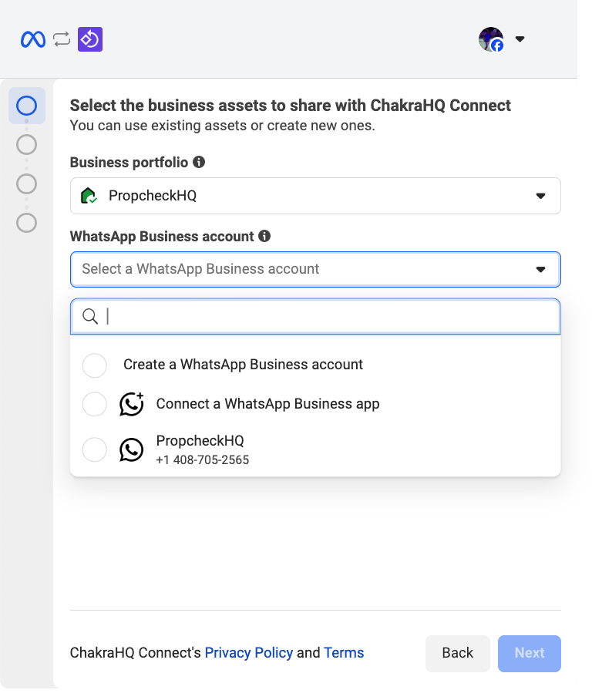The image size is (592, 700).
Task: Open the Business portfolio dropdown
Action: coord(314,196)
